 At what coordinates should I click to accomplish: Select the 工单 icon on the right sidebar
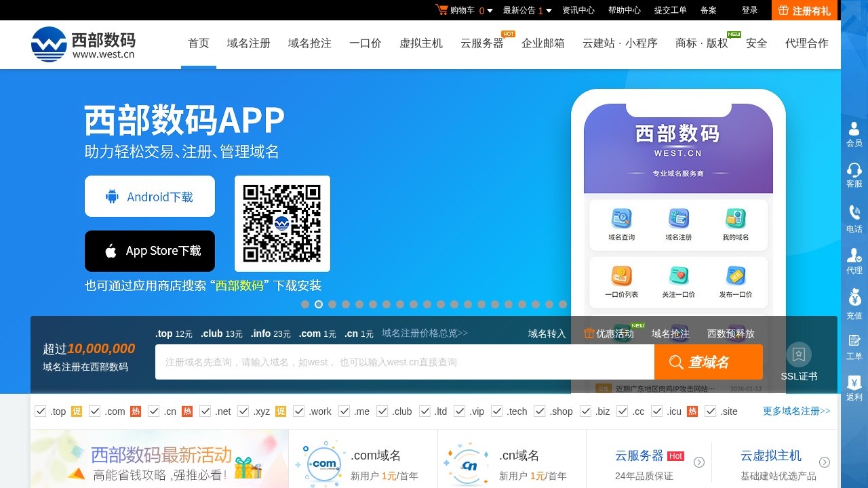tap(854, 342)
